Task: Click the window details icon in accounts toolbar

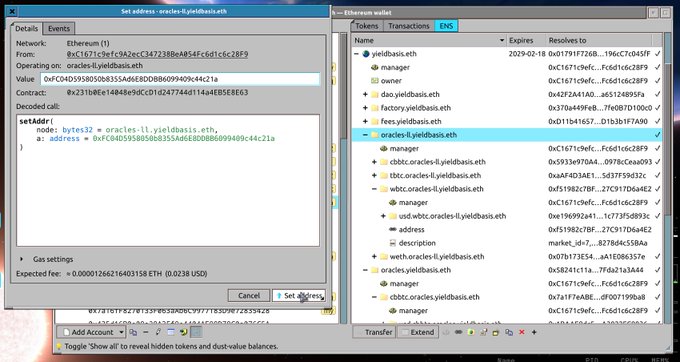Action: pyautogui.click(x=171, y=332)
